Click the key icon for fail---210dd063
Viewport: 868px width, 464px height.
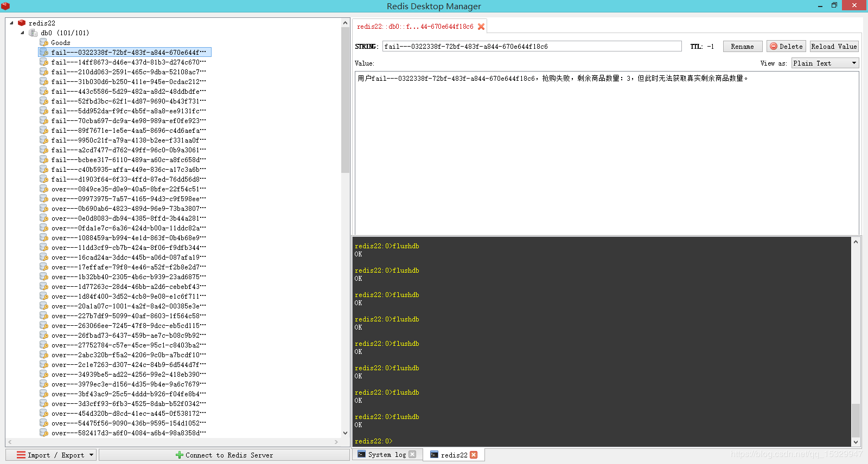click(44, 72)
